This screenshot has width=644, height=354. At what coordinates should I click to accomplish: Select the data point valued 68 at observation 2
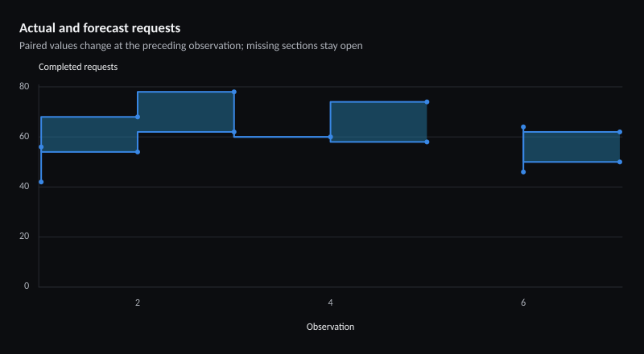138,117
